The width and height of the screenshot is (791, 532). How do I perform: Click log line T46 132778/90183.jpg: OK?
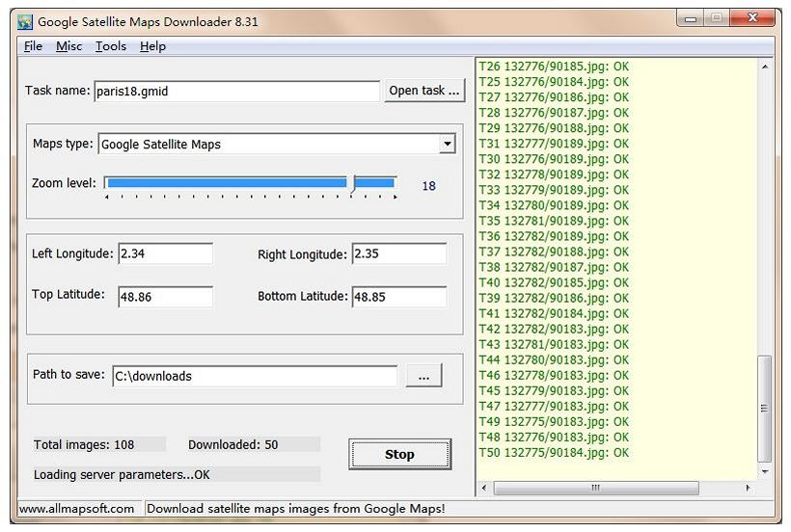[x=554, y=375]
